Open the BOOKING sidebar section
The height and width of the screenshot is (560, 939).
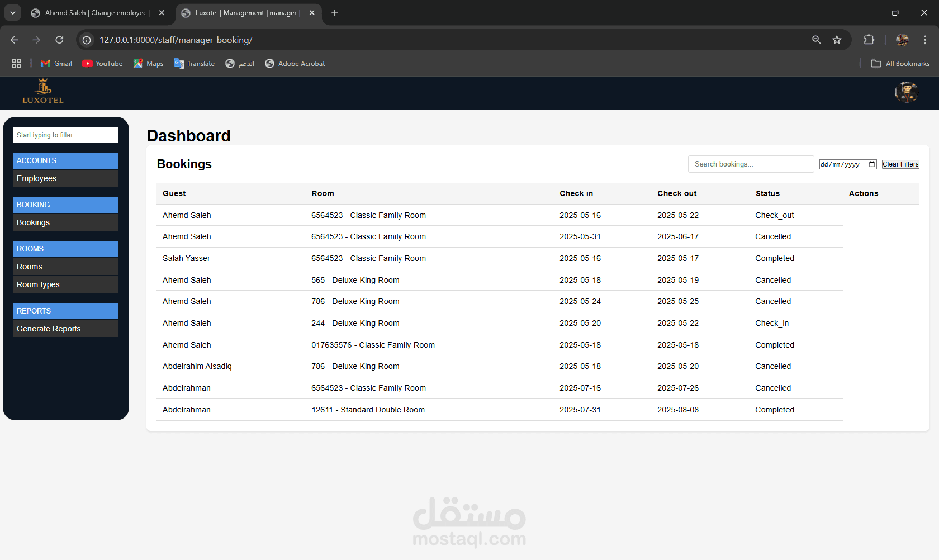(x=65, y=205)
